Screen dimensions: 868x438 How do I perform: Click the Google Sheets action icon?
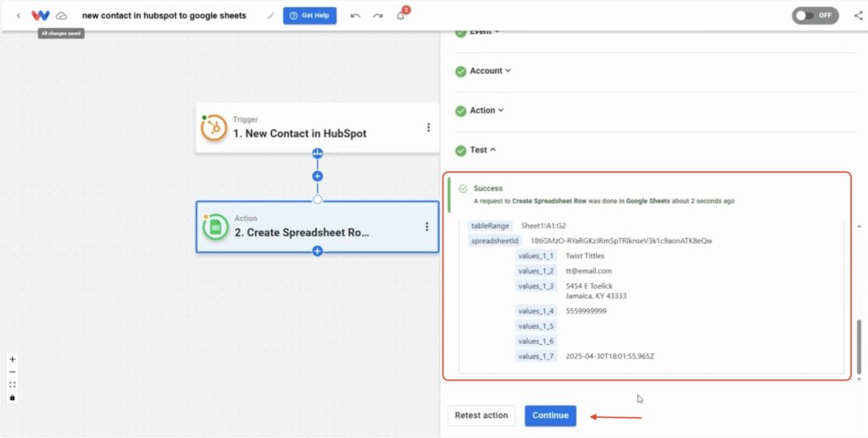pyautogui.click(x=215, y=227)
